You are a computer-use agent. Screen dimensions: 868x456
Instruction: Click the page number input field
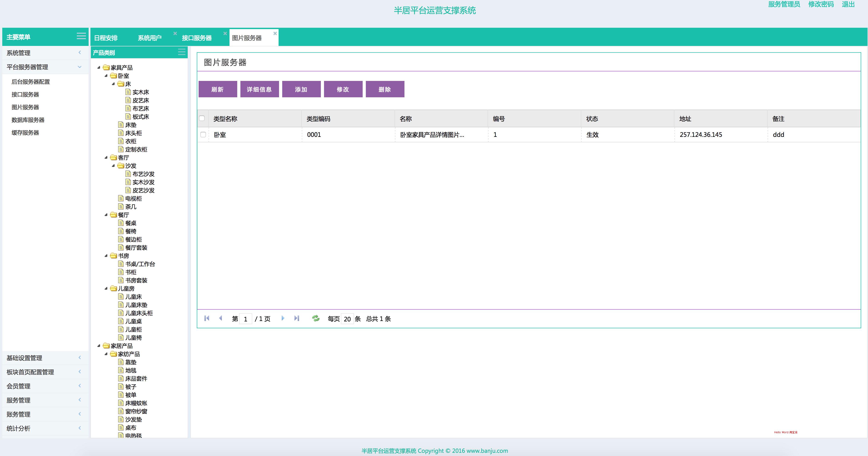[x=245, y=319]
